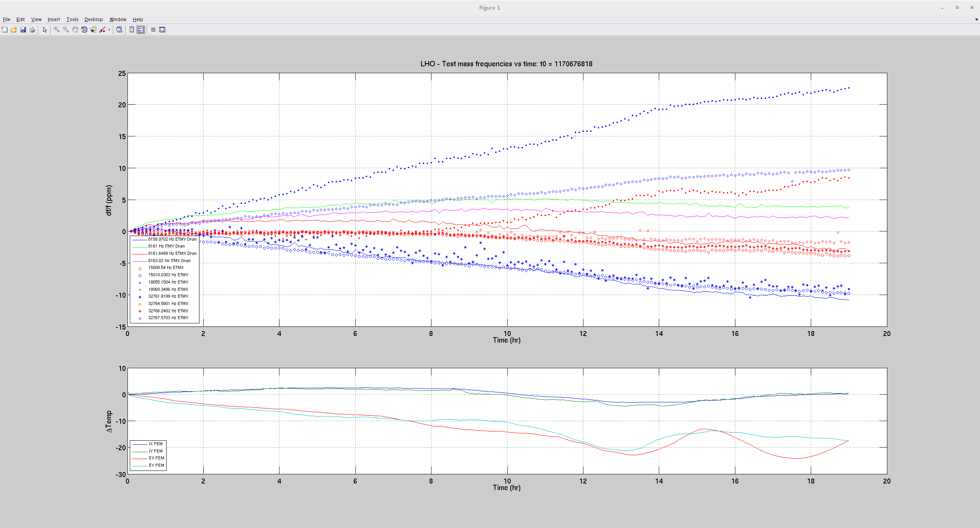Click the upper plot 'Time (hr)' label

(506, 340)
